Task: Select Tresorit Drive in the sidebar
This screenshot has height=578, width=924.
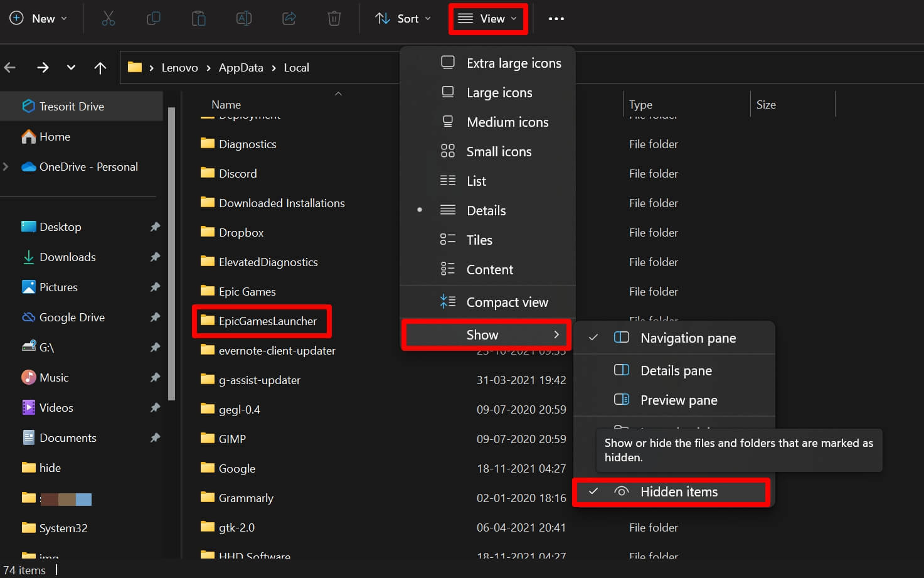Action: pos(71,106)
